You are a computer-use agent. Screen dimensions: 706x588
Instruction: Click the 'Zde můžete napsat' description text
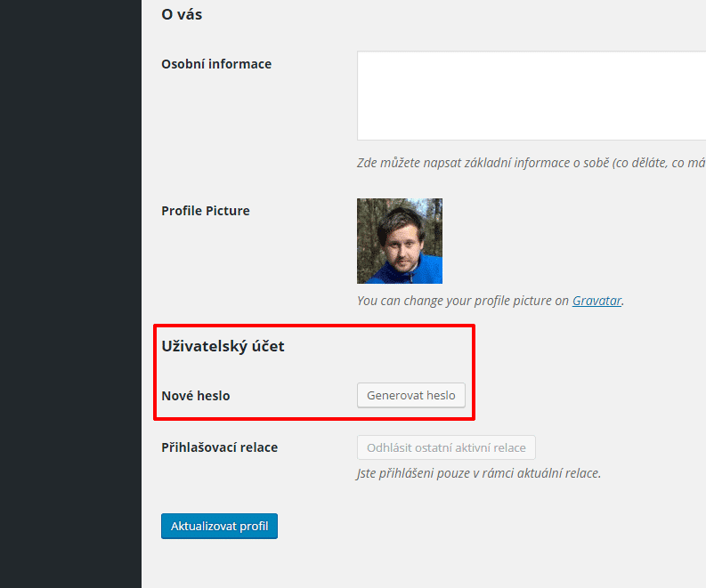click(x=532, y=163)
